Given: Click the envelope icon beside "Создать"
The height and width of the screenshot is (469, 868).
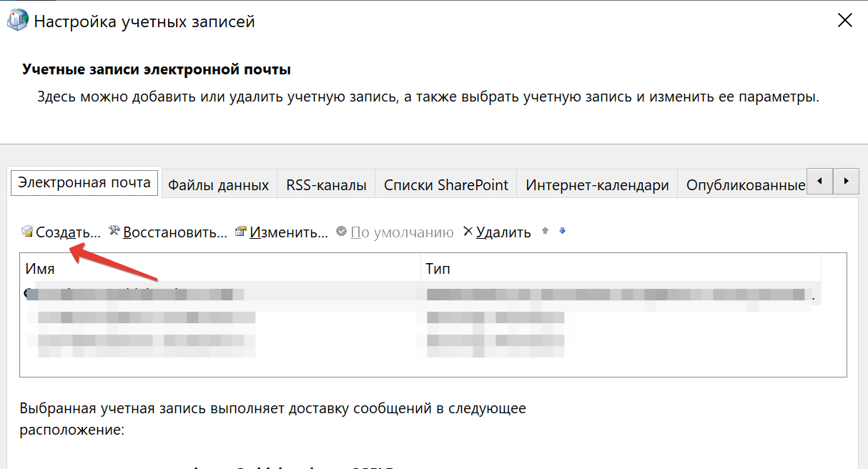Looking at the screenshot, I should coord(27,232).
